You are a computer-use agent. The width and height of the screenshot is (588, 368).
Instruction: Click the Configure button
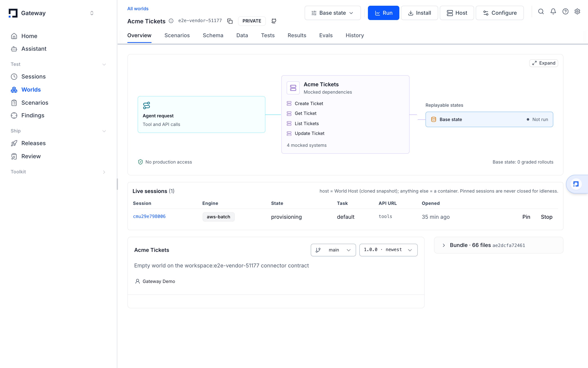pos(500,13)
